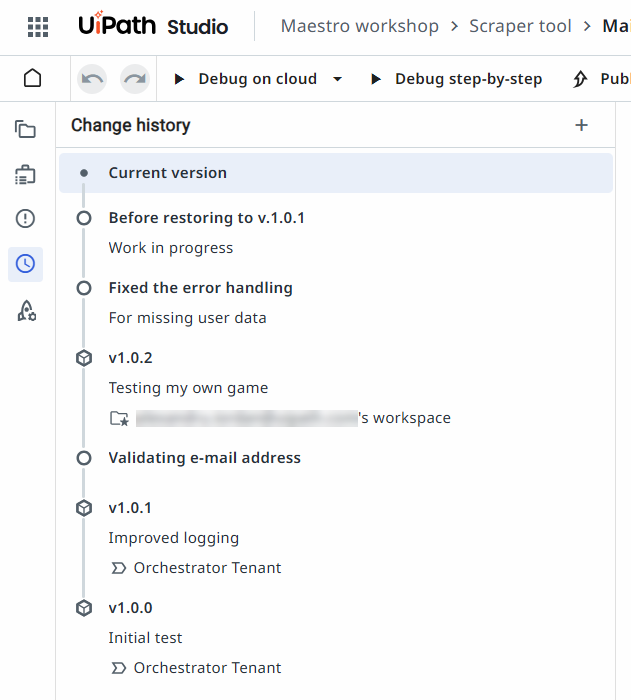Viewport: 631px width, 700px height.
Task: Select the v1.0.1 published version
Action: (x=130, y=508)
